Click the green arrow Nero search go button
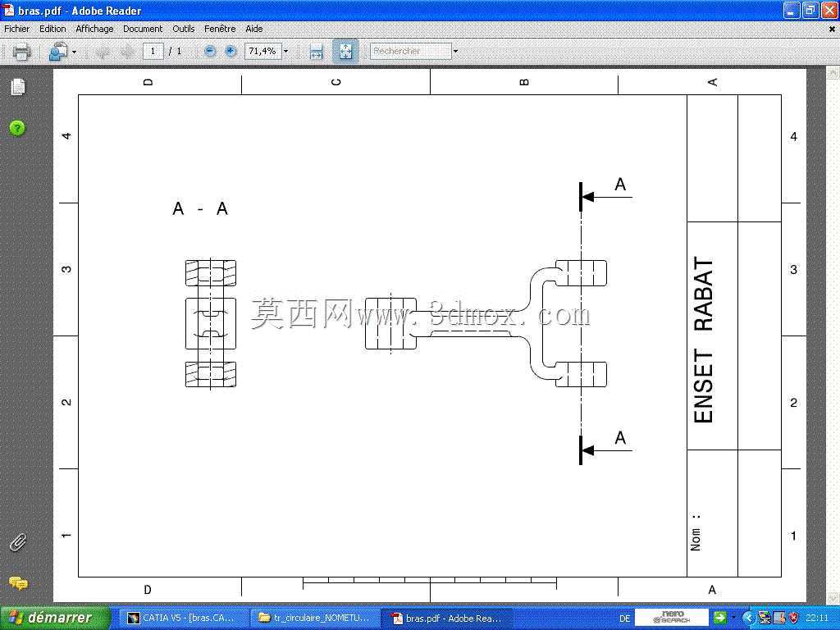Viewport: 840px width, 630px height. (720, 618)
